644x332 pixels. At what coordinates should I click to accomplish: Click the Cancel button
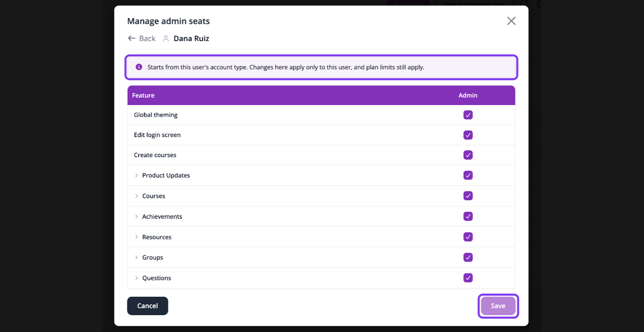pos(147,306)
